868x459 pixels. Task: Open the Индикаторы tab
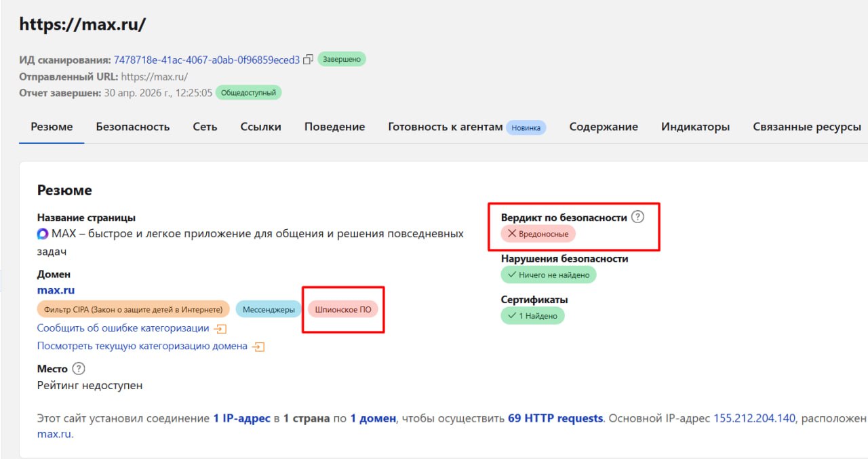click(x=695, y=127)
